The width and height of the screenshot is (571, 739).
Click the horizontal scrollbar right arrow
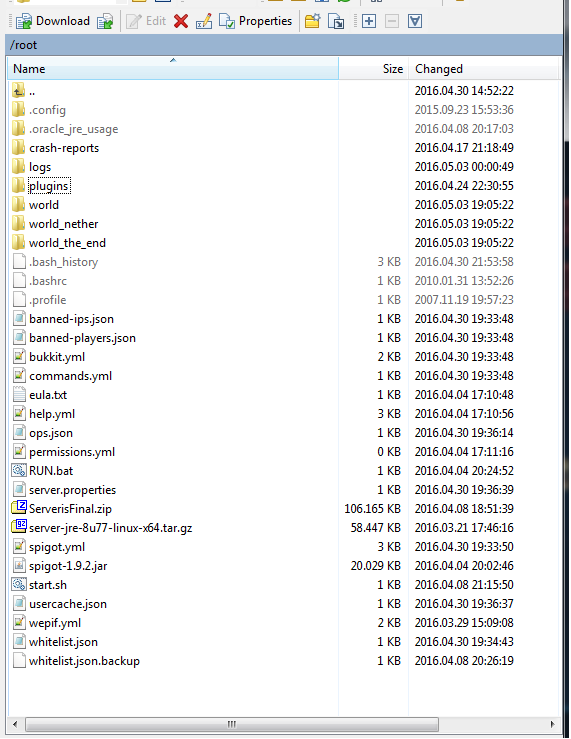coord(552,724)
